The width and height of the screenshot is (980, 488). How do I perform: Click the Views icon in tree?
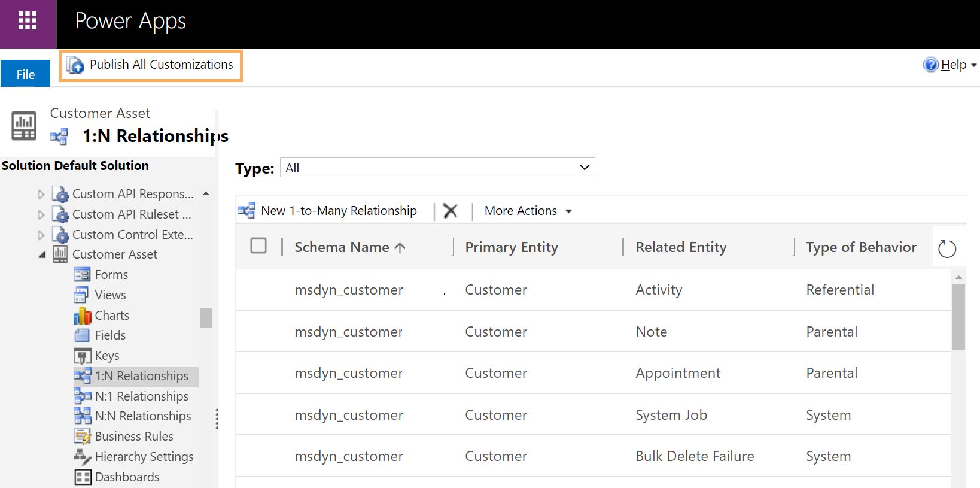pyautogui.click(x=81, y=295)
